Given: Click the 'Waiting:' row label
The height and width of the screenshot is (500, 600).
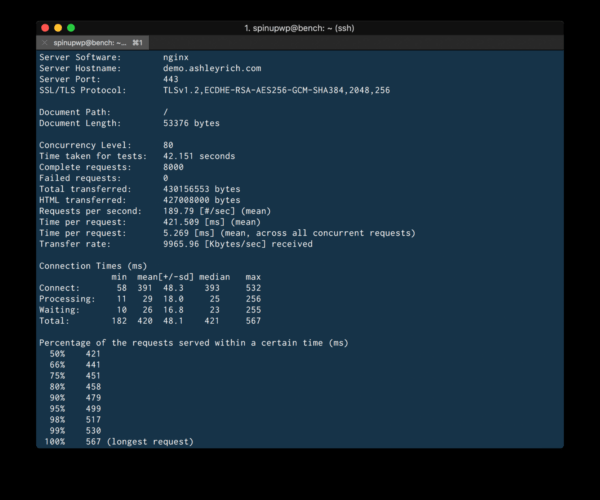Looking at the screenshot, I should pyautogui.click(x=60, y=310).
